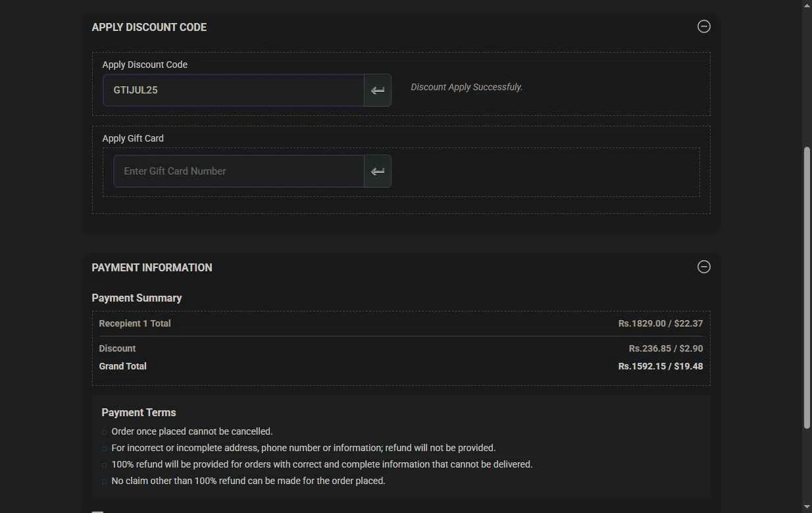Collapse the Payment Information section
The width and height of the screenshot is (812, 513).
(x=703, y=267)
